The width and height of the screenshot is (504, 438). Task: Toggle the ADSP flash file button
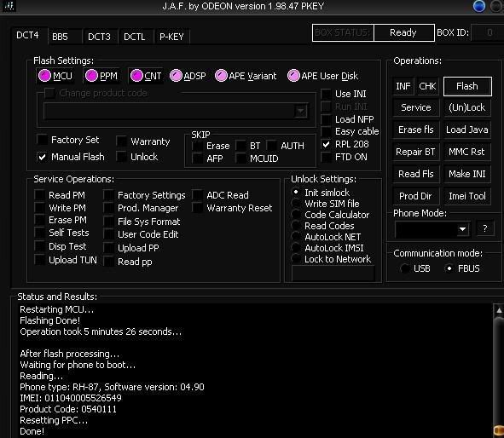(188, 76)
